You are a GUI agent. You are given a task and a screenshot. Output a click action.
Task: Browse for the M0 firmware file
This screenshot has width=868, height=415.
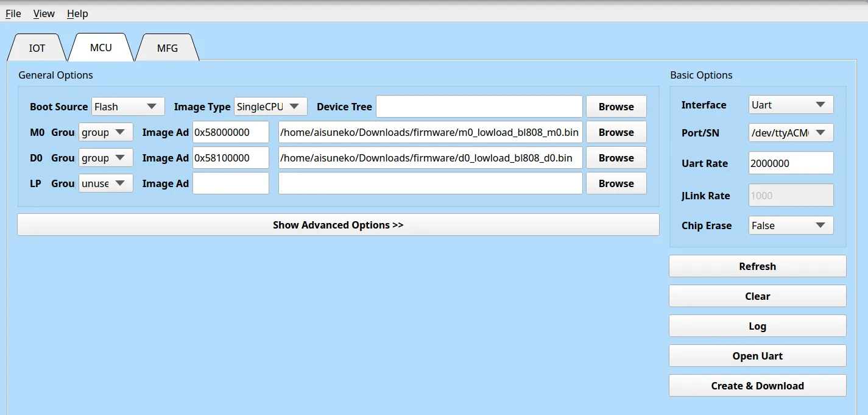616,132
